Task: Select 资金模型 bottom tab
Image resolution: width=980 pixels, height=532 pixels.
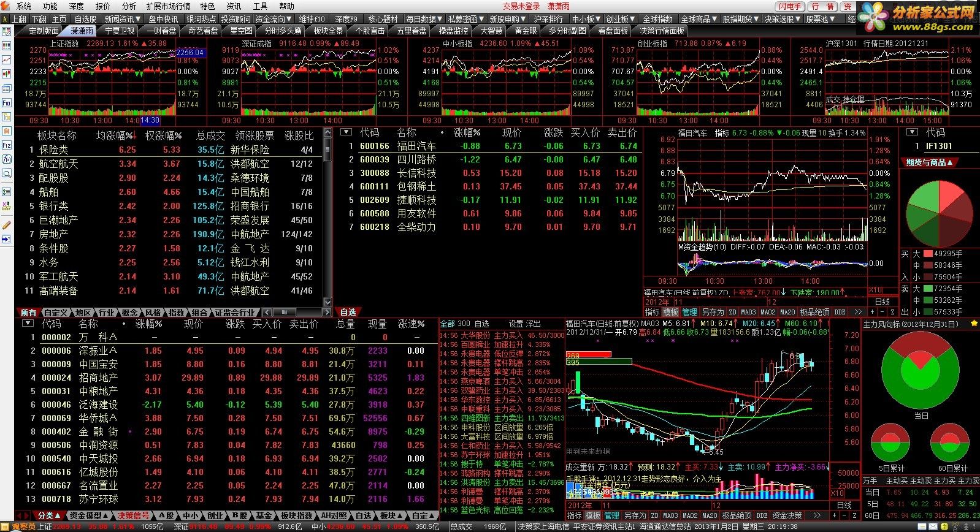Action: click(x=89, y=515)
